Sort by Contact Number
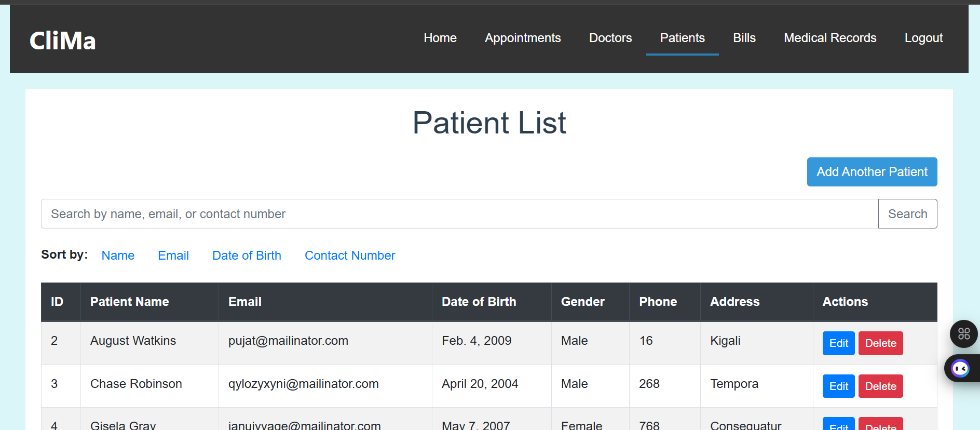The image size is (980, 430). tap(350, 256)
